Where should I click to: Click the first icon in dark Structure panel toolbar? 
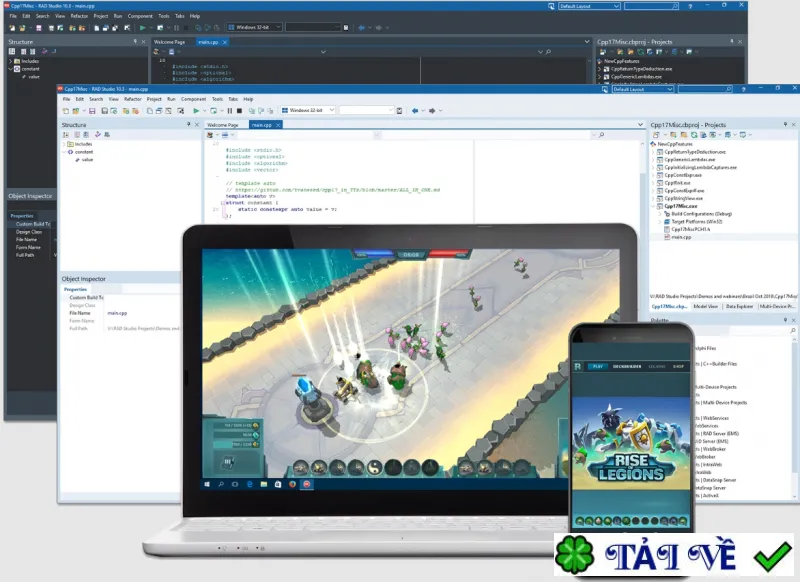(12, 52)
